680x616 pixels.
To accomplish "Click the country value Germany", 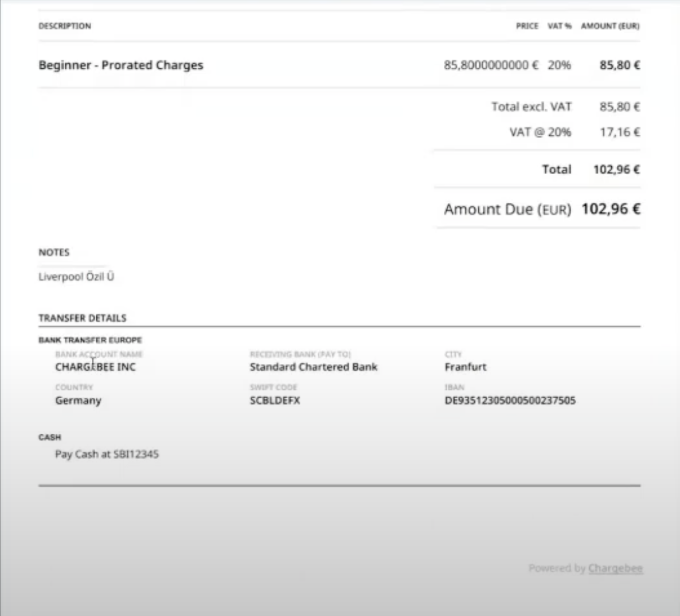I will pos(78,401).
